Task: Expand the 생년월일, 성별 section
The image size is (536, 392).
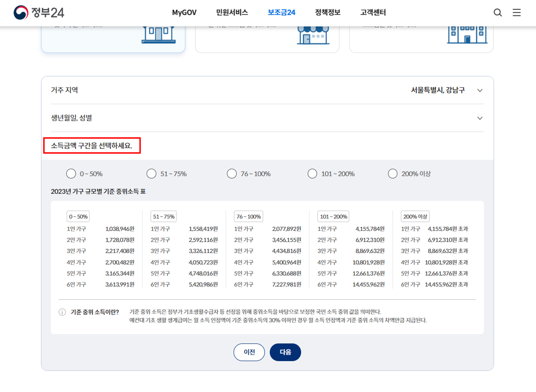Action: (x=480, y=118)
